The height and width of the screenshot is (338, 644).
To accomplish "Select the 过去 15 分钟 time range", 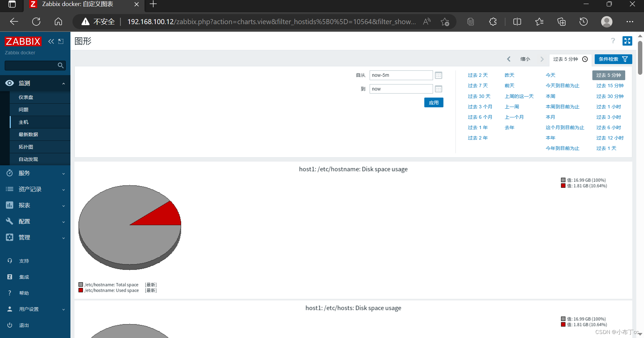I will [x=610, y=86].
